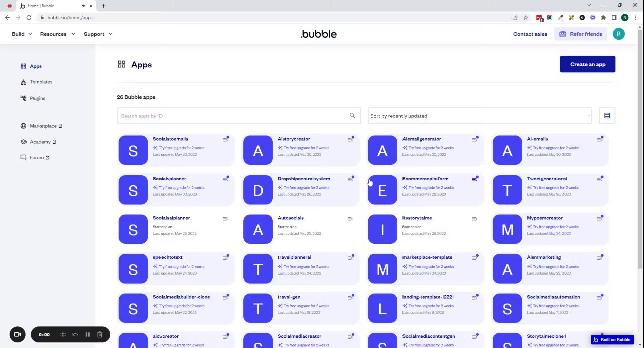Viewport: 644px width, 348px height.
Task: Open the Autosocials A thumbnail
Action: coord(258,229)
